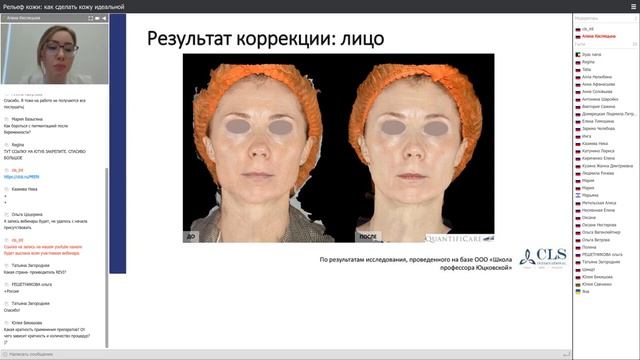
Task: Select Оксана Нестерова in participants list
Action: point(599,225)
